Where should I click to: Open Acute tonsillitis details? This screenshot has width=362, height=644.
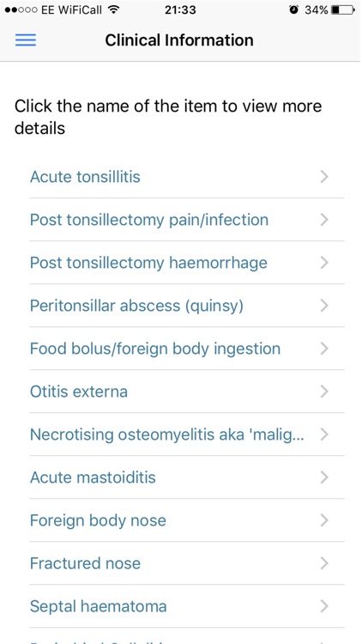pyautogui.click(x=187, y=177)
